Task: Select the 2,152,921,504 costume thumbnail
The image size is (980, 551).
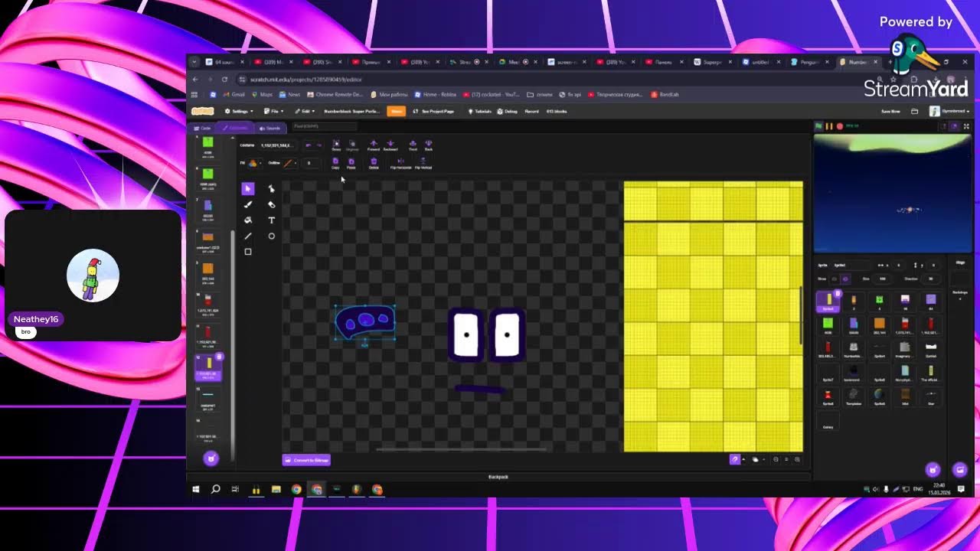Action: 208,367
